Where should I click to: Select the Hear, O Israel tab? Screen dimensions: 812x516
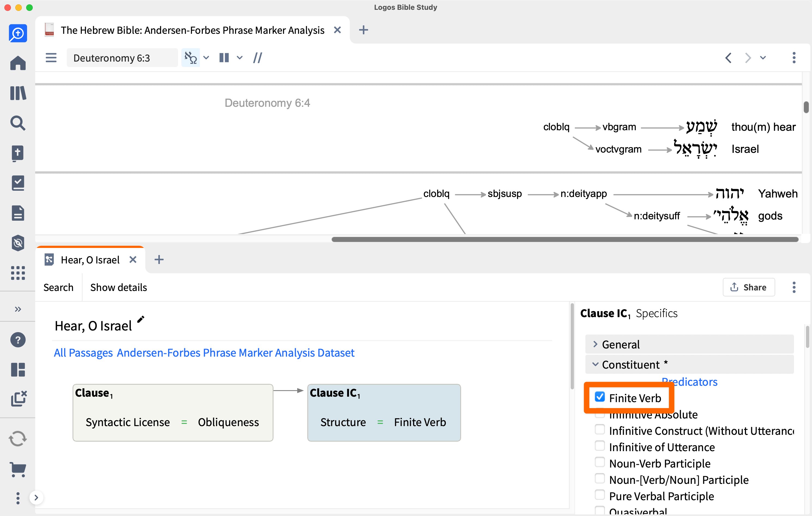coord(90,260)
